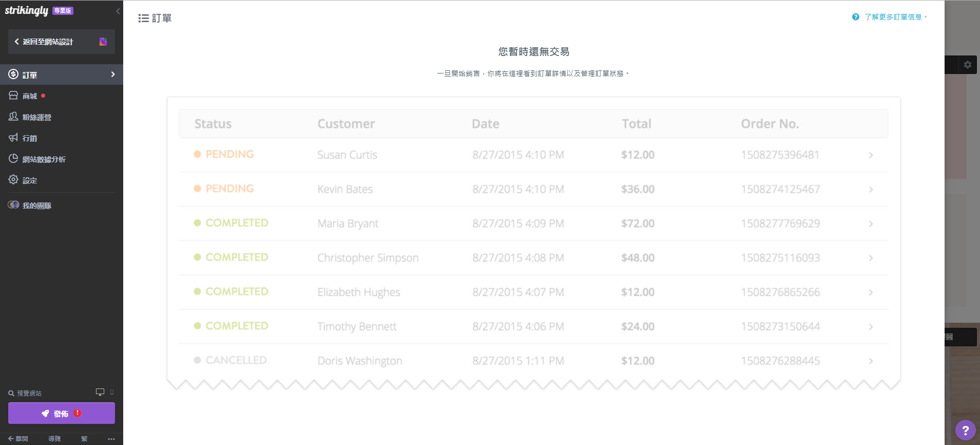980x445 pixels.
Task: Expand the 訂單 orders submenu arrow
Action: [x=113, y=75]
